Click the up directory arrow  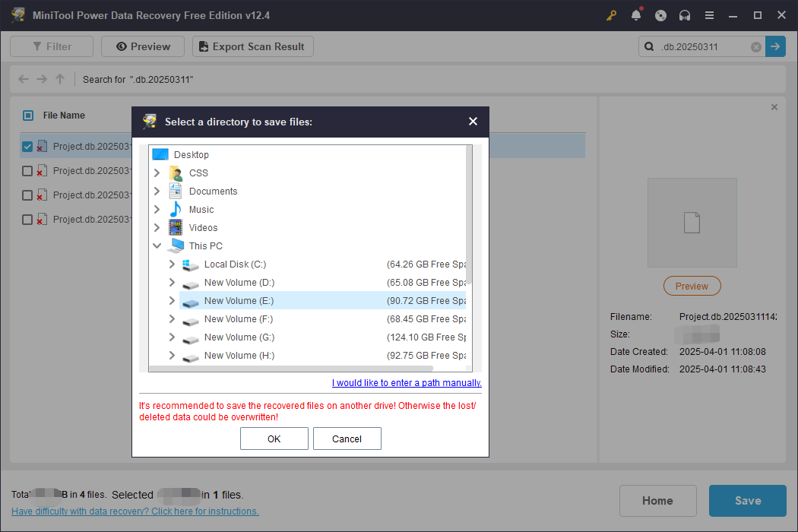click(60, 79)
